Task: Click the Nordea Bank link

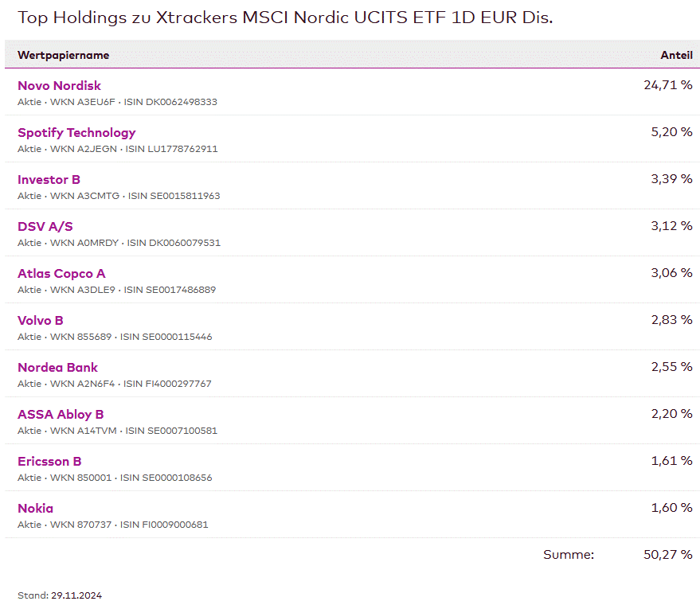Action: (57, 367)
